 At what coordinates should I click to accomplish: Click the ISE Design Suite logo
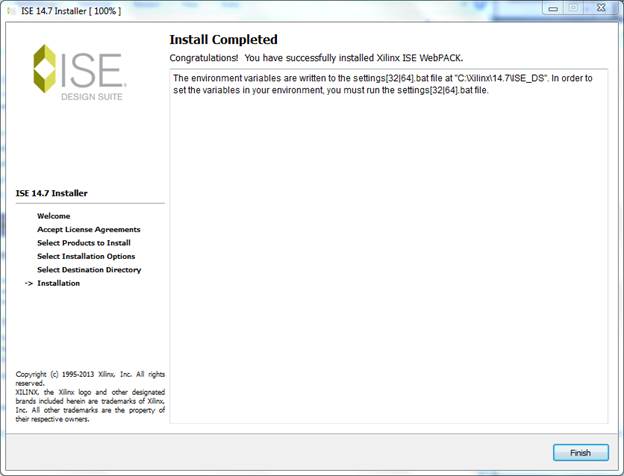click(80, 72)
